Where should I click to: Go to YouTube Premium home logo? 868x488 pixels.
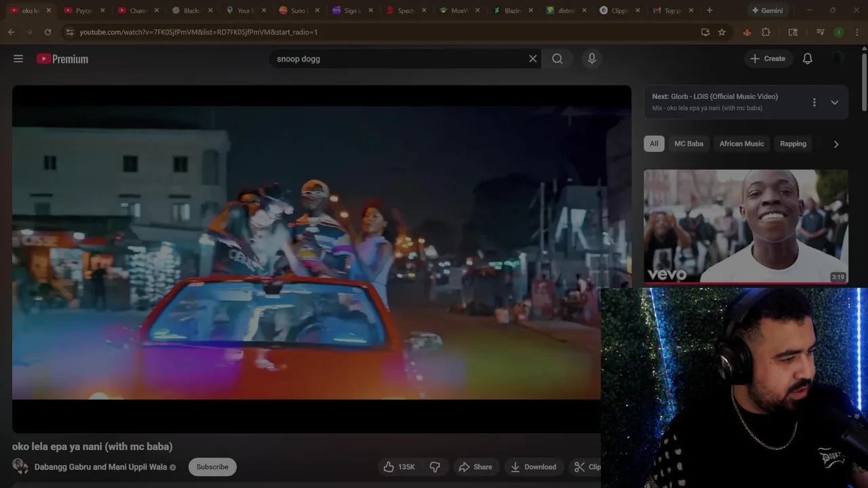click(62, 59)
